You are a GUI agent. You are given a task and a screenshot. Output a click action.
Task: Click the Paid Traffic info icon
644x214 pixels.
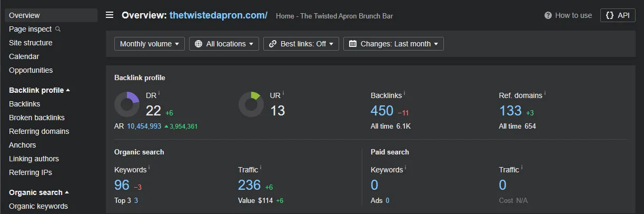click(x=522, y=168)
